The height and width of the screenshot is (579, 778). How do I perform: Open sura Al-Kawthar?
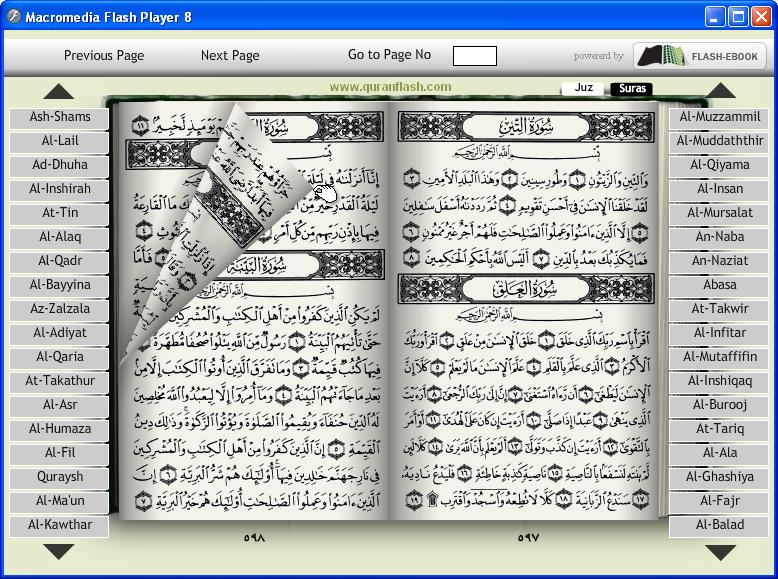(x=60, y=525)
